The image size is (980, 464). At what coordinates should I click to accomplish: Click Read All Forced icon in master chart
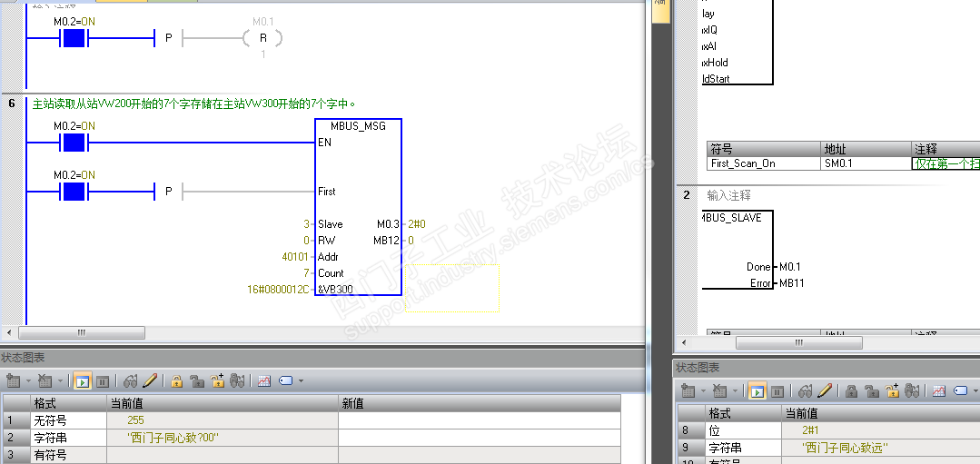pyautogui.click(x=237, y=380)
